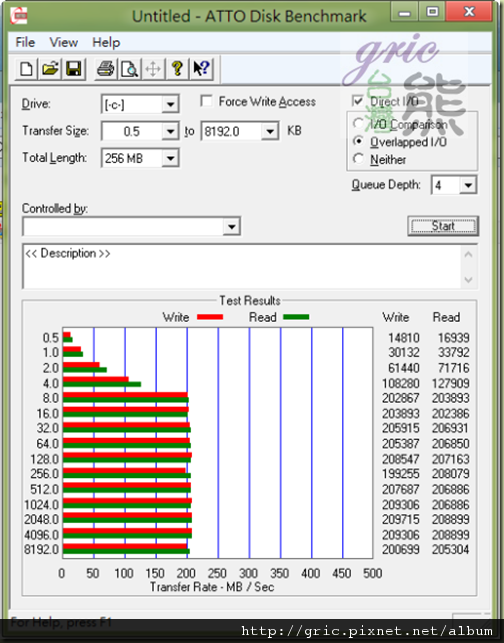Uncheck Direct I/O checkbox
Image resolution: width=504 pixels, height=643 pixels.
[x=358, y=100]
